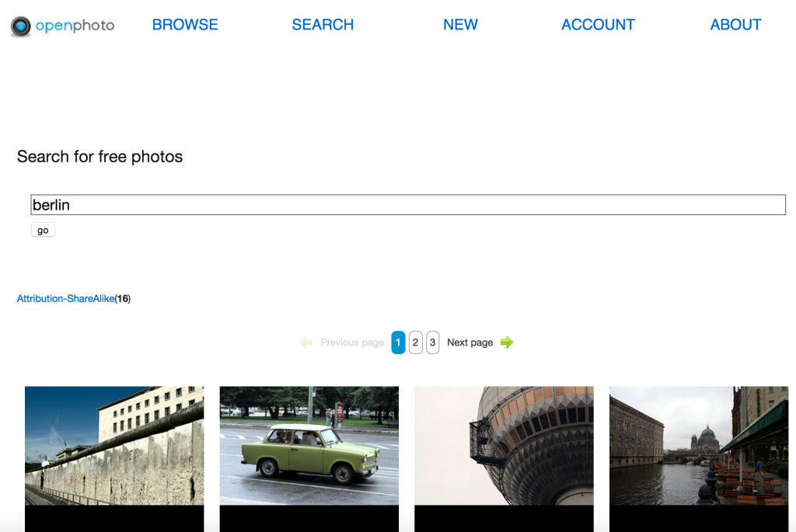796x532 pixels.
Task: Open the ABOUT menu item
Action: (735, 24)
